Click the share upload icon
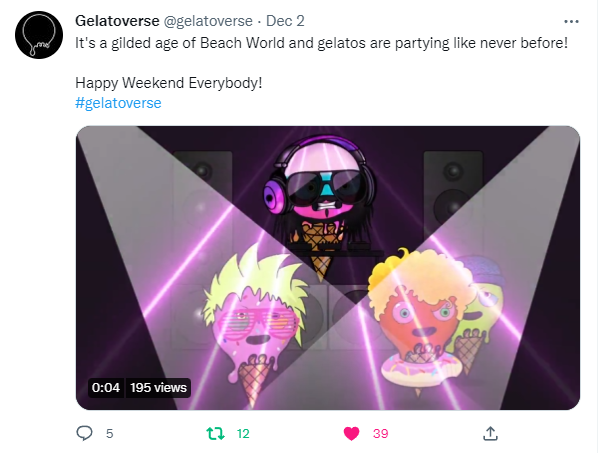The height and width of the screenshot is (453, 598). tap(490, 434)
